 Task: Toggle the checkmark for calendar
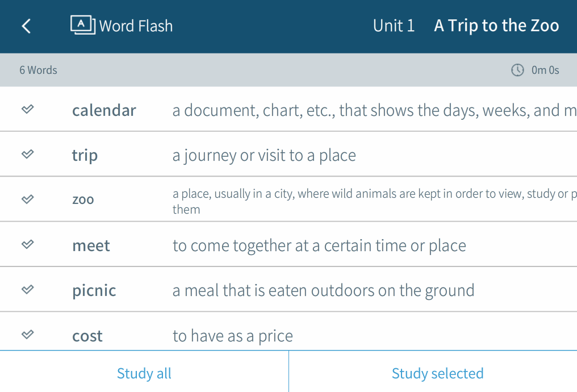[27, 109]
